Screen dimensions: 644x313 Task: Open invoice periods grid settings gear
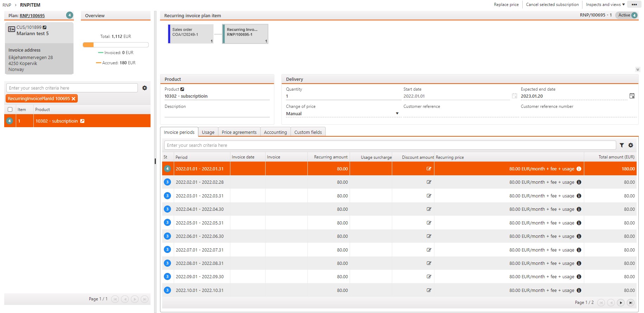[x=631, y=145]
